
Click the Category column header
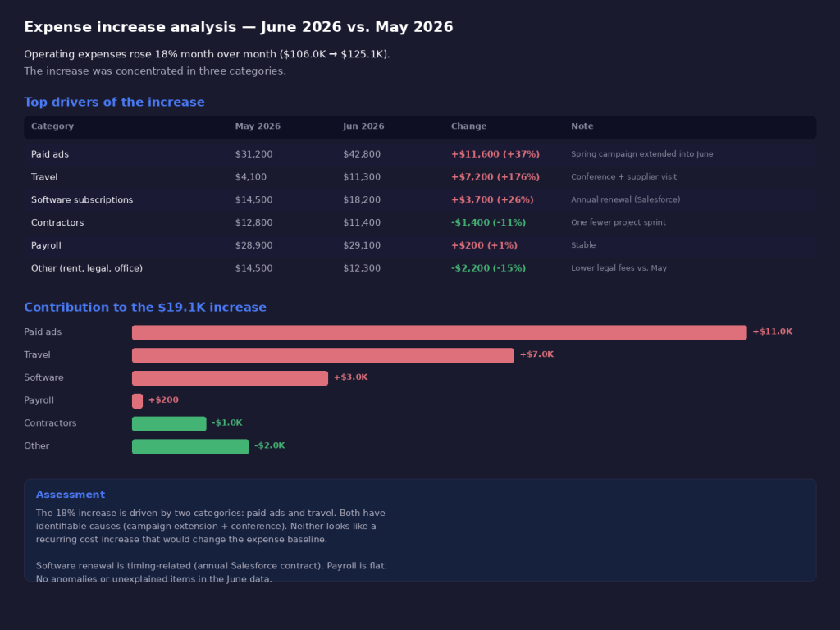52,126
